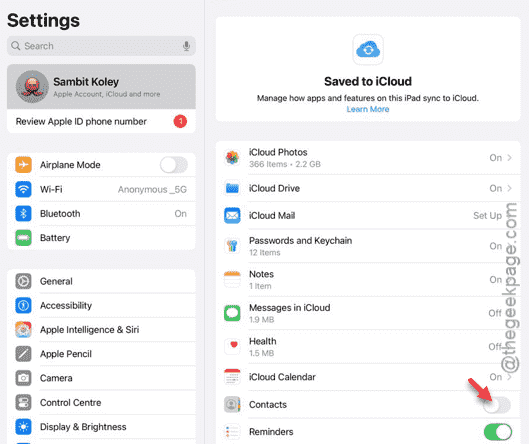Tap the Health heart icon
Image resolution: width=529 pixels, height=444 pixels.
[x=232, y=346]
